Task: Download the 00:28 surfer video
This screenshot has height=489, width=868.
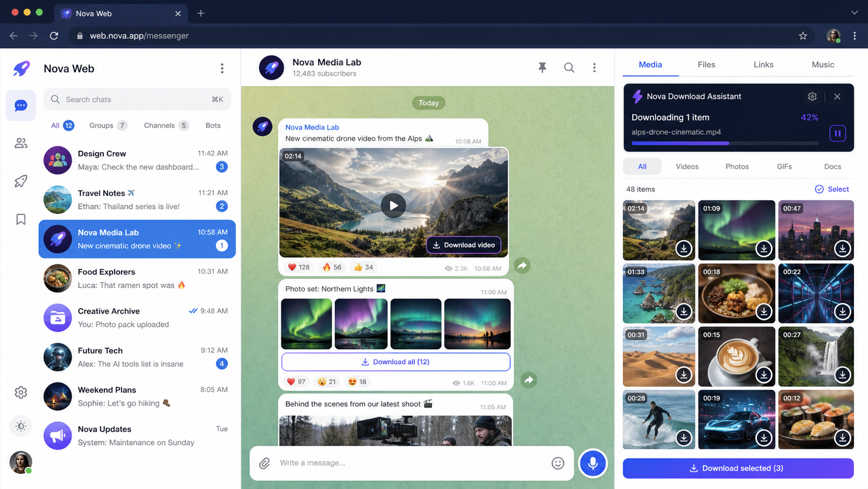Action: point(684,438)
